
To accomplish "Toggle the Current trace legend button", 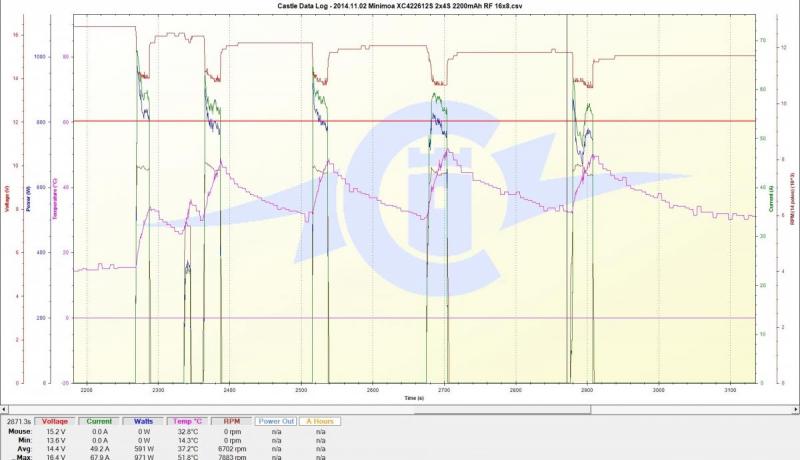I will pos(100,422).
